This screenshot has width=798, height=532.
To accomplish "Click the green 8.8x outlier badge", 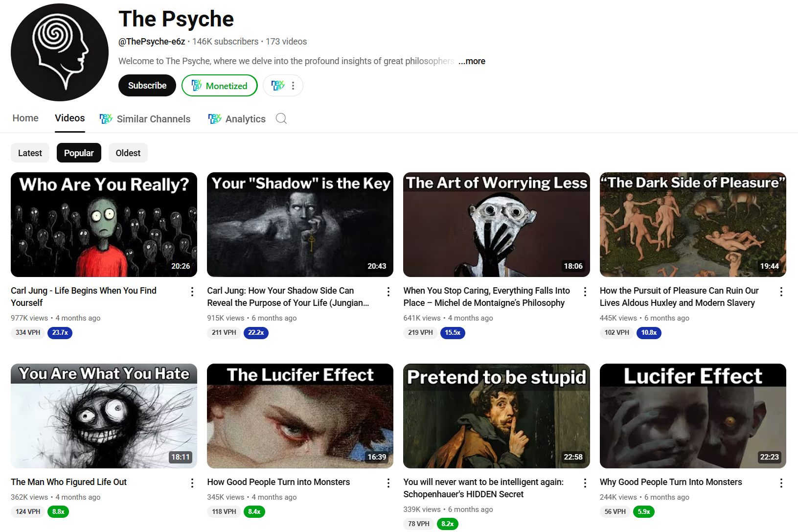I will (x=58, y=512).
